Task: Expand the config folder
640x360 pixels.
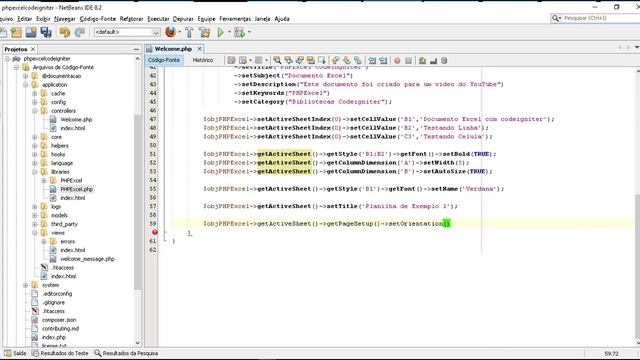Action: click(35, 102)
